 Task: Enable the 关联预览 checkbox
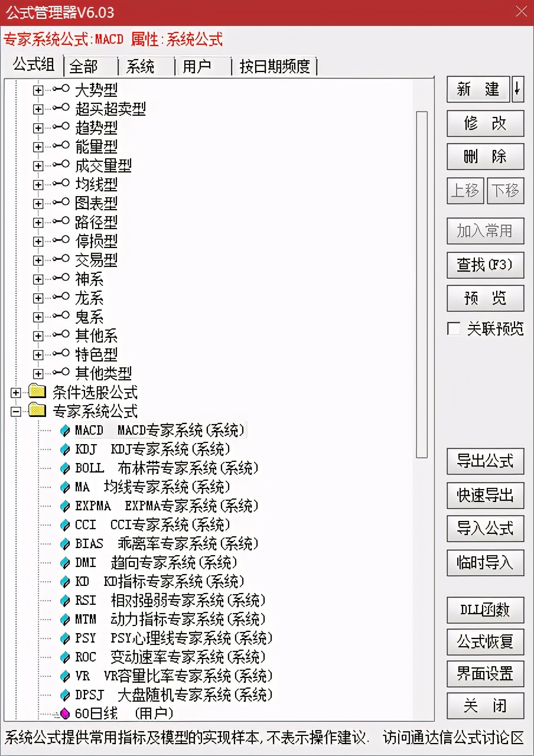click(x=453, y=329)
